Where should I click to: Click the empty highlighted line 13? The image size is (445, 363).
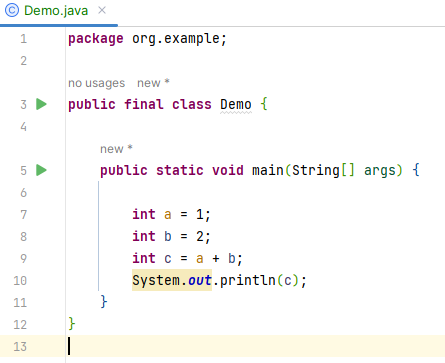point(256,347)
